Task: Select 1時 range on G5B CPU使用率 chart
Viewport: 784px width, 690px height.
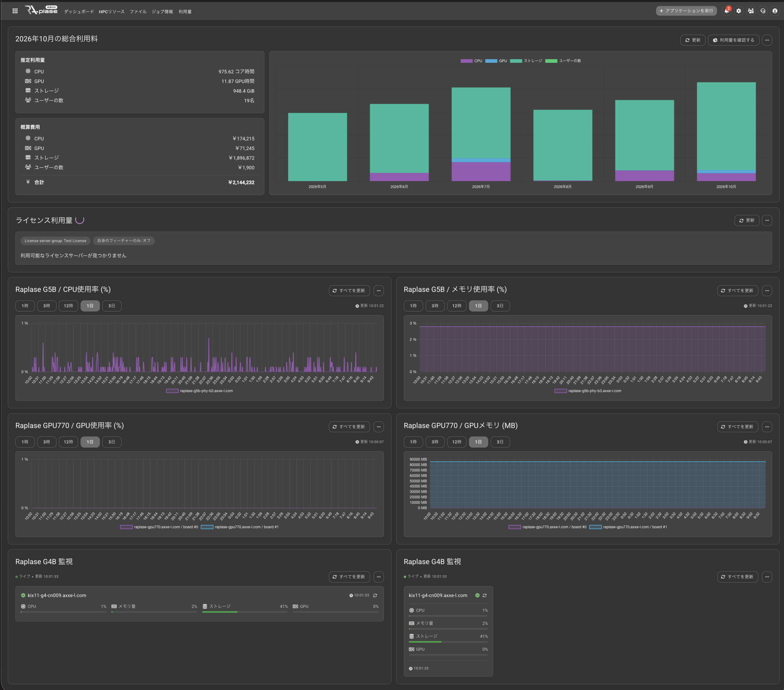Action: [x=25, y=306]
